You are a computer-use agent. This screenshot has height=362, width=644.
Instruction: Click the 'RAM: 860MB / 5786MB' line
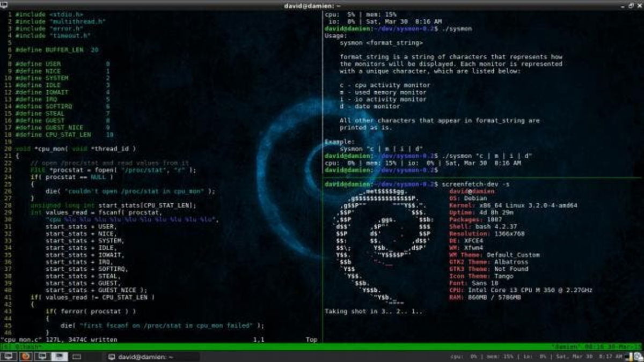(485, 297)
